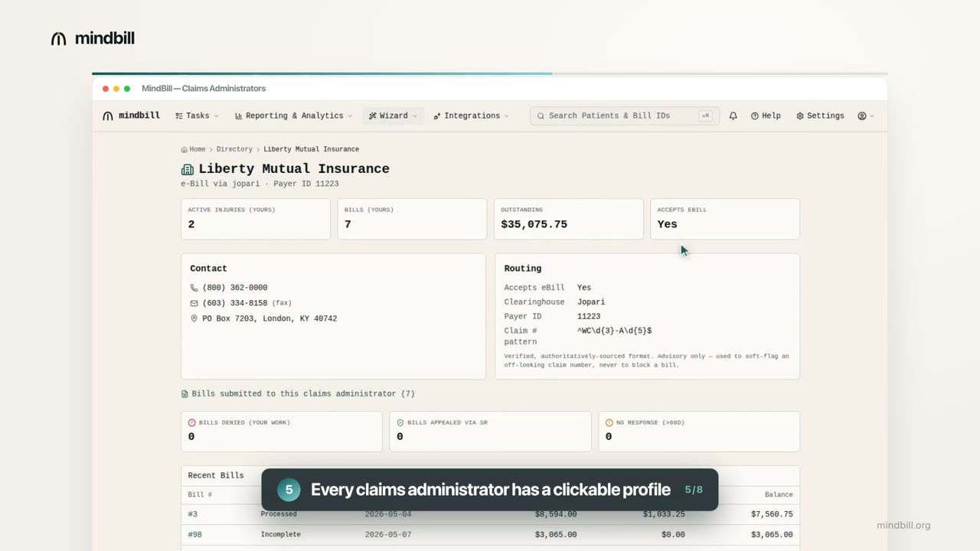This screenshot has height=551, width=980.
Task: Focus the Search Patients & Bill IDs field
Action: tap(624, 116)
